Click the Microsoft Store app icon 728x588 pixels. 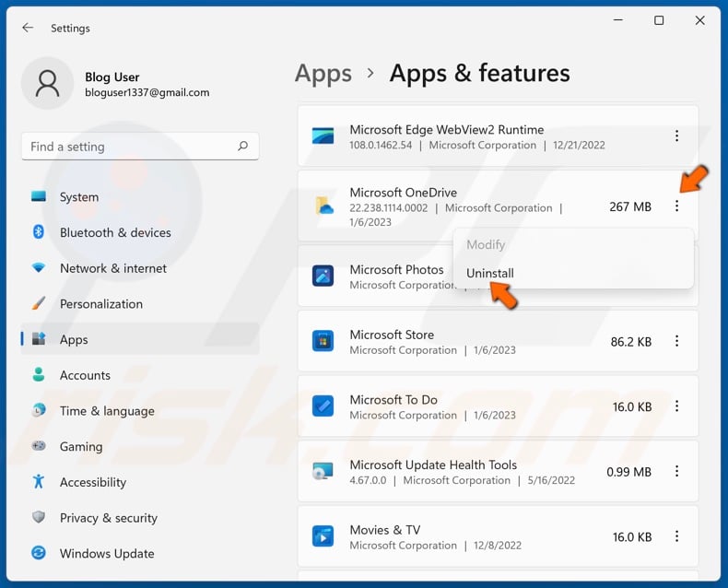(323, 341)
